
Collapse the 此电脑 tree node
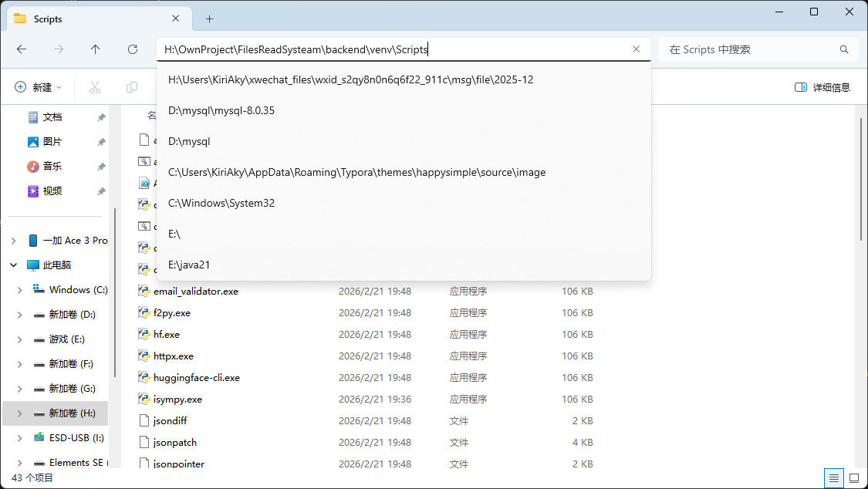coord(14,265)
